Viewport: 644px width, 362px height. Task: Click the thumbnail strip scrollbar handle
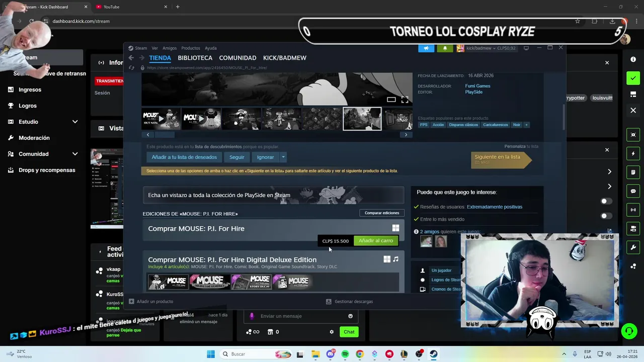[165, 135]
